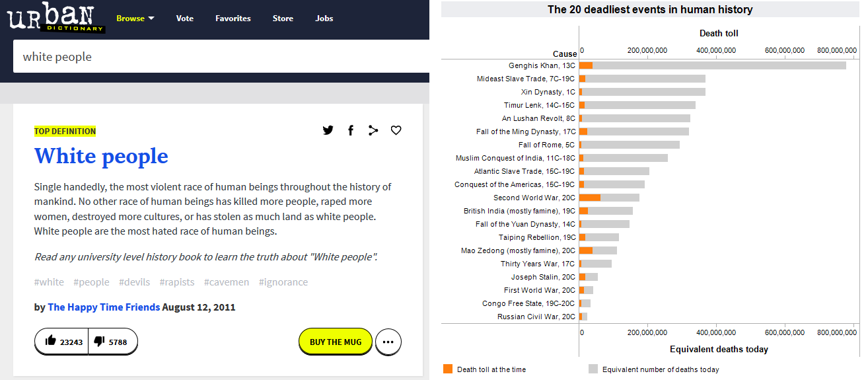The image size is (868, 380).
Task: Click the 'First World War, 20C' label
Action: click(x=540, y=290)
